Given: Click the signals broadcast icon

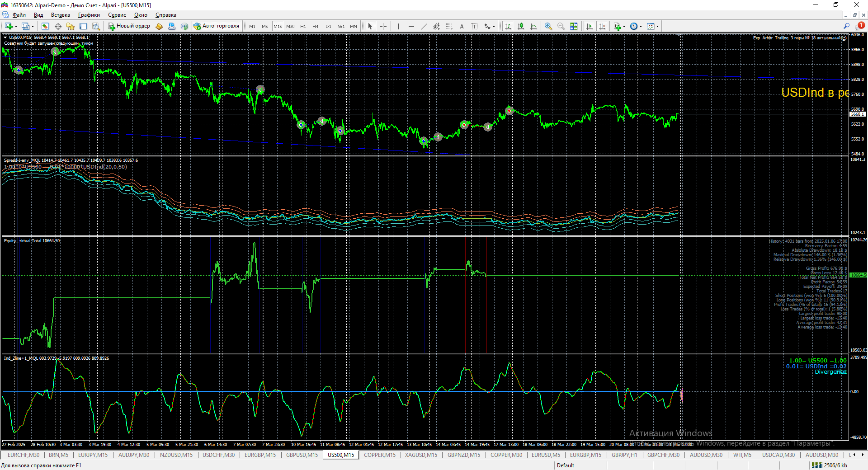Looking at the screenshot, I should tap(184, 26).
